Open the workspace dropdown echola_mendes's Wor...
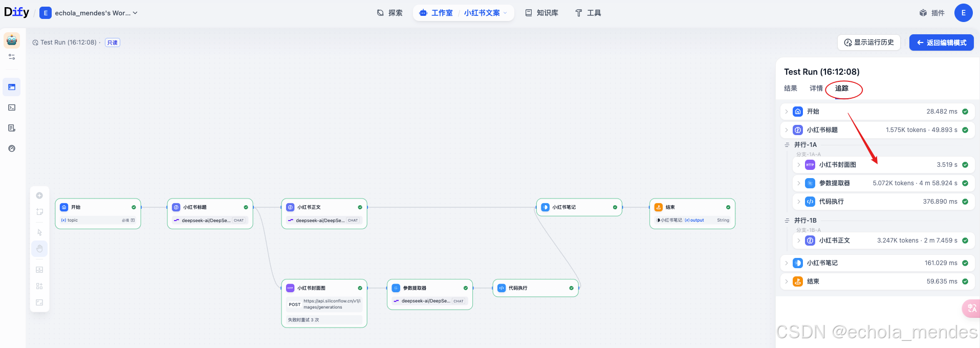Image resolution: width=980 pixels, height=348 pixels. coord(89,13)
